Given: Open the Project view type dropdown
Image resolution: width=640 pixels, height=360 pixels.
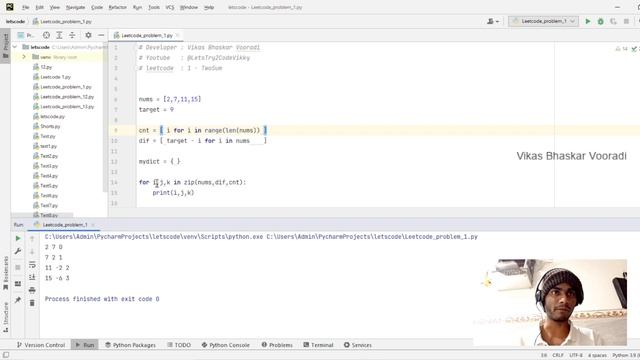Looking at the screenshot, I should pos(26,36).
